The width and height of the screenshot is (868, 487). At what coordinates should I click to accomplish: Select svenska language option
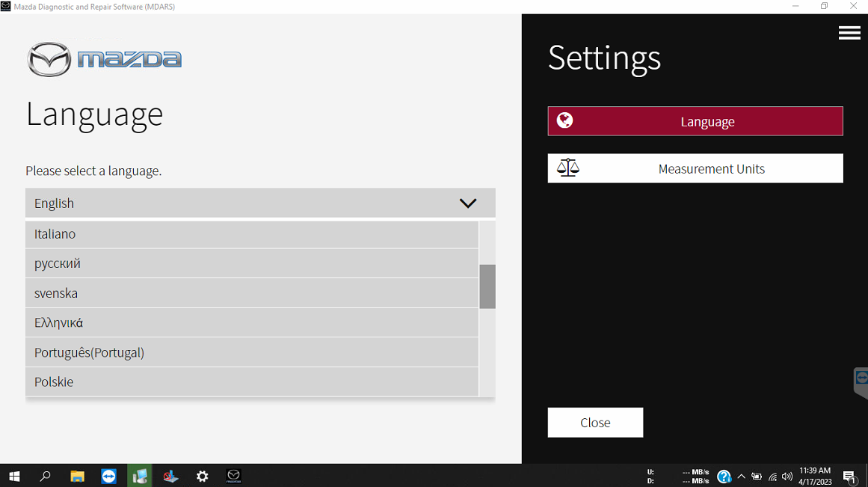pyautogui.click(x=251, y=293)
